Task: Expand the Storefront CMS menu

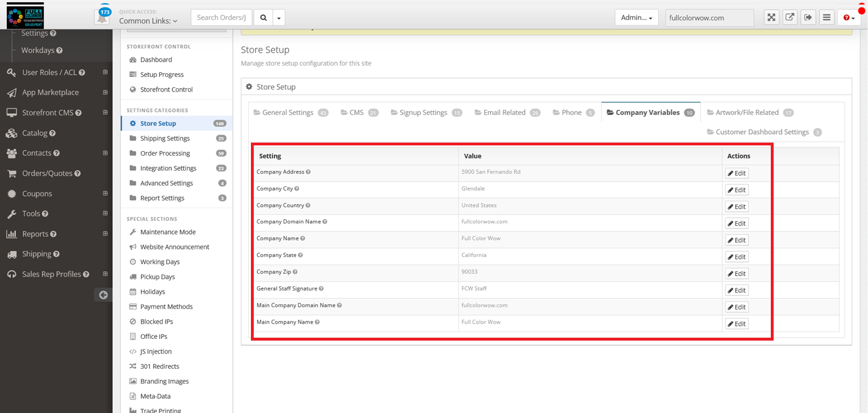Action: 105,113
